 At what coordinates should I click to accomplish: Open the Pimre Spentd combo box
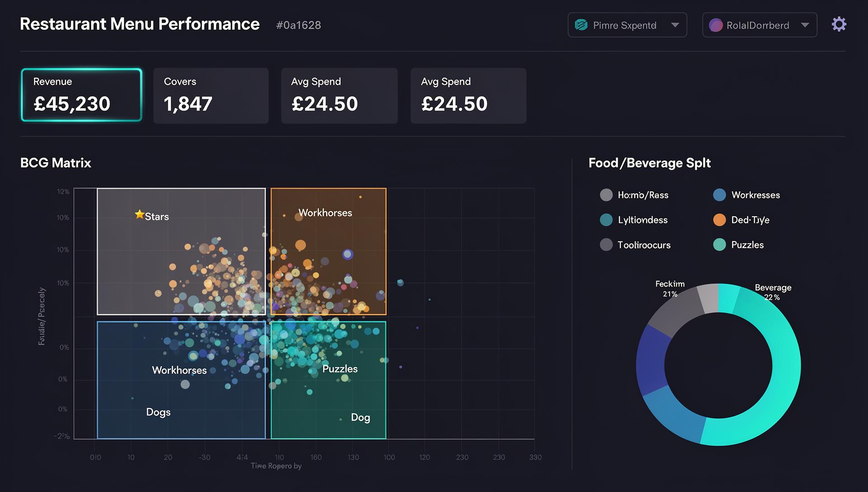pos(627,25)
